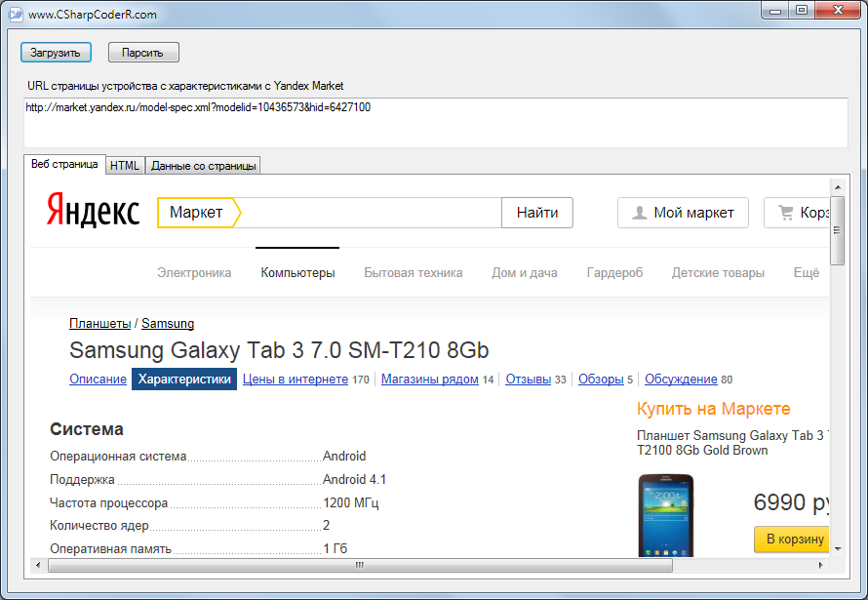
Task: Click the person icon in Мой маркет
Action: coord(640,213)
